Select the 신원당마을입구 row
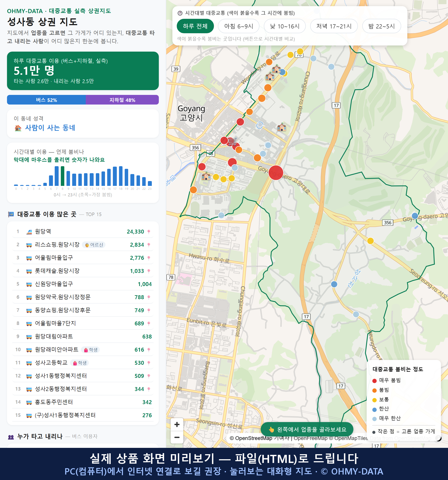 coord(83,284)
